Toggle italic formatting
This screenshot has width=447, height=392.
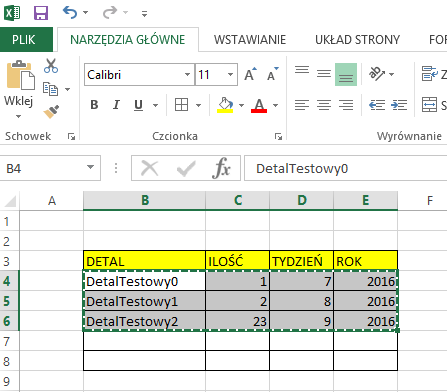(x=116, y=105)
